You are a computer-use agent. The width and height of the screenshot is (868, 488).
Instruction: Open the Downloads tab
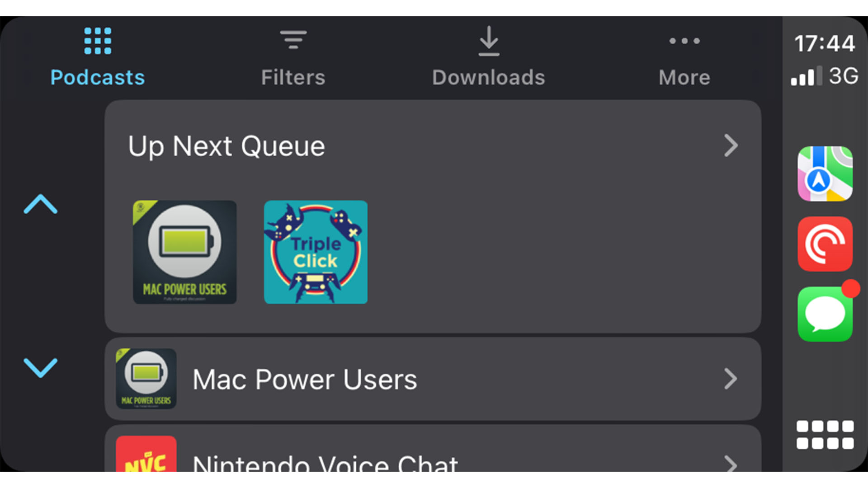click(x=489, y=57)
